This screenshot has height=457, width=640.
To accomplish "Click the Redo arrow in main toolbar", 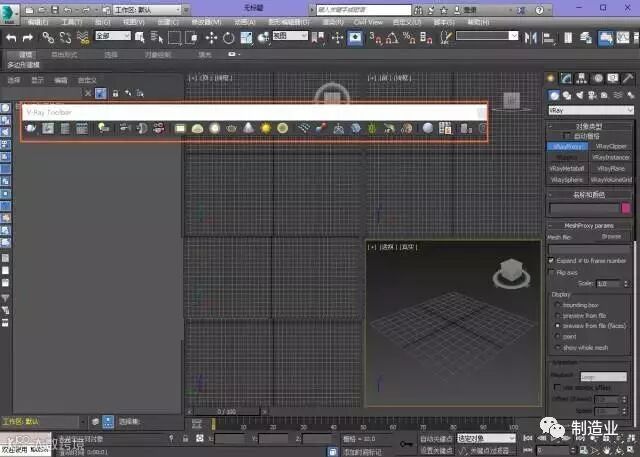I will (28, 38).
